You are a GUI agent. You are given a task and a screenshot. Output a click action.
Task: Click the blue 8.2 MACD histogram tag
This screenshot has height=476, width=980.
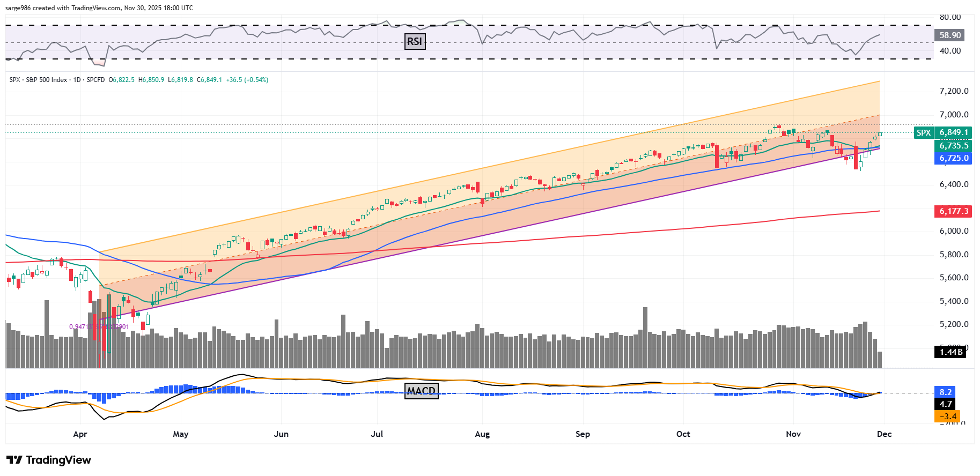[x=945, y=392]
